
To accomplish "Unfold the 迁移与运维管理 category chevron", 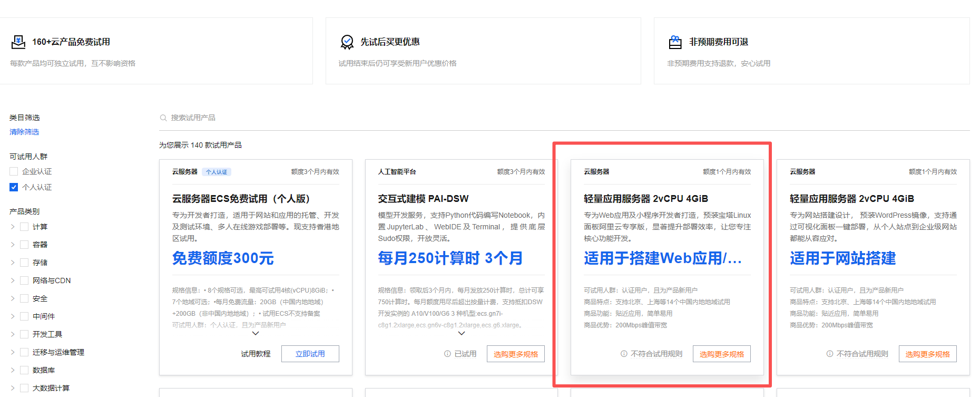I will click(x=13, y=352).
